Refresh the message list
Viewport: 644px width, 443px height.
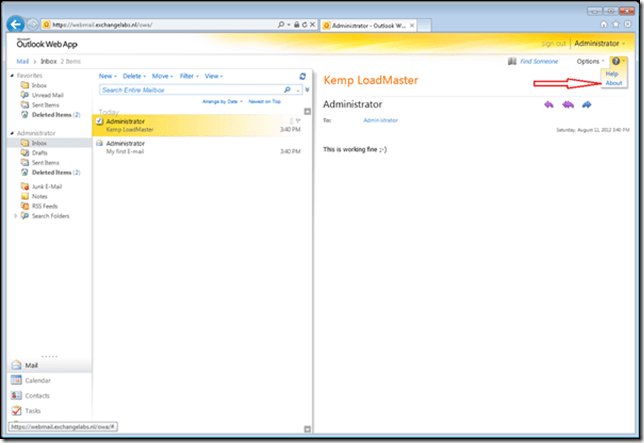[302, 76]
